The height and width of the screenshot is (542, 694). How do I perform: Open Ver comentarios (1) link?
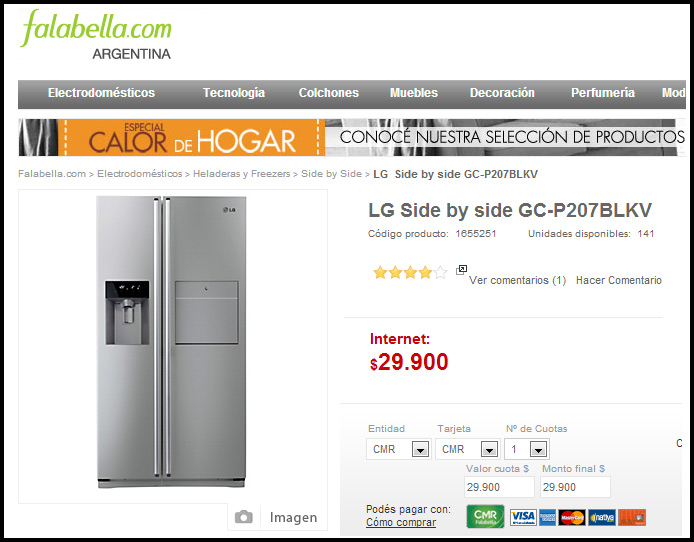click(x=517, y=280)
